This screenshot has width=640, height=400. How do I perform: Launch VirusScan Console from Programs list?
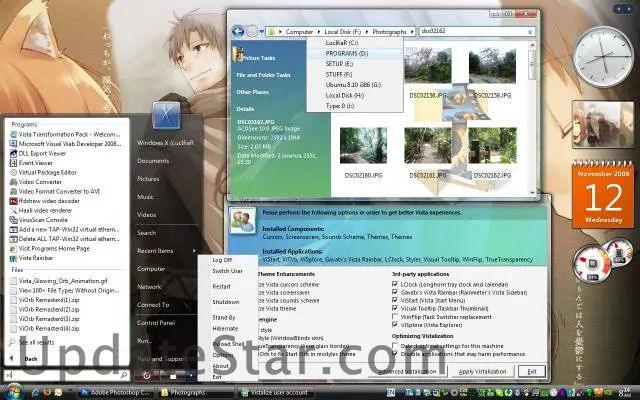point(38,220)
